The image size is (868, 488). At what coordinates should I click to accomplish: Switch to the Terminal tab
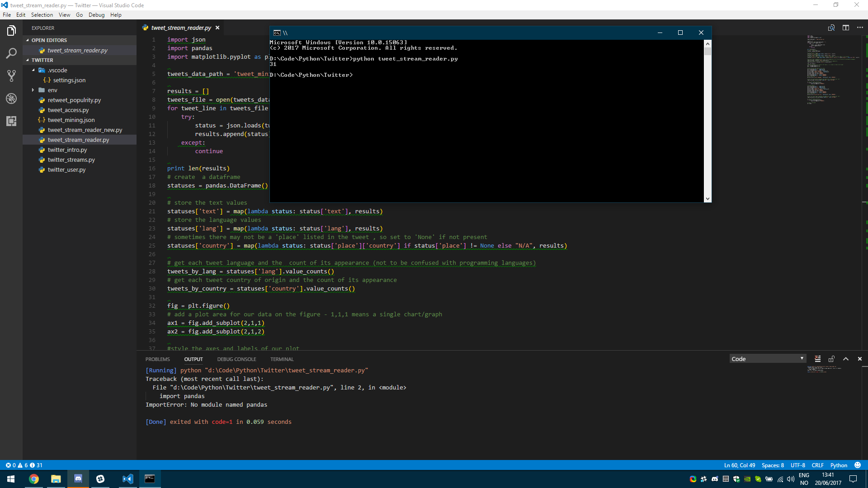pos(282,359)
